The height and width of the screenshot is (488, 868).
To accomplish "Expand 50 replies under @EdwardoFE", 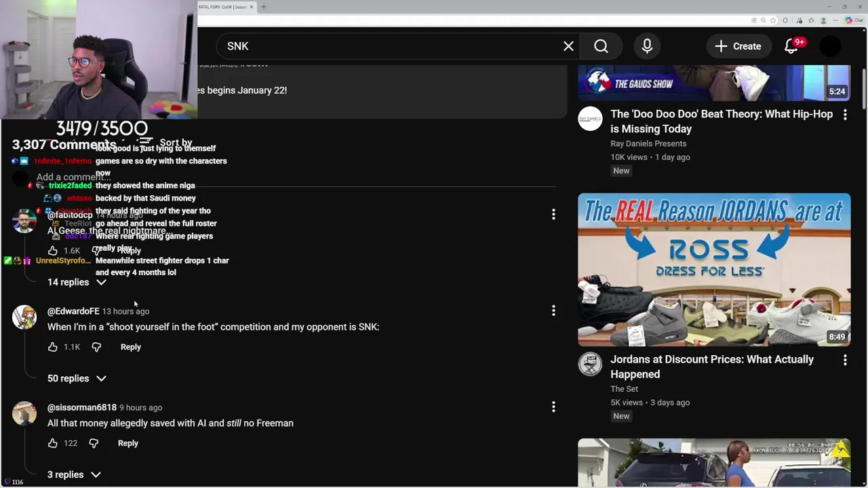I will coord(77,378).
